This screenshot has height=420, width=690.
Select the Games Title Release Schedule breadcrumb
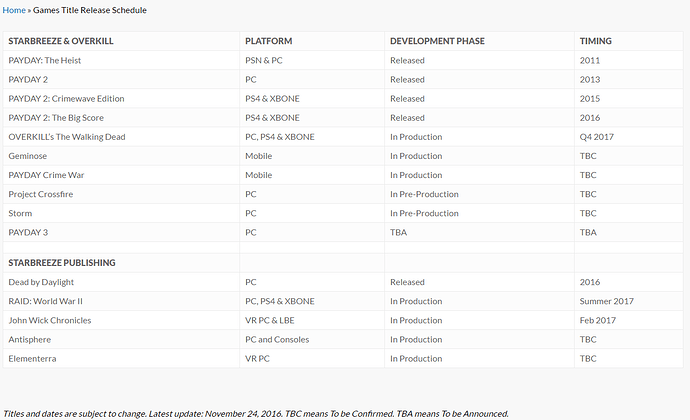click(90, 10)
